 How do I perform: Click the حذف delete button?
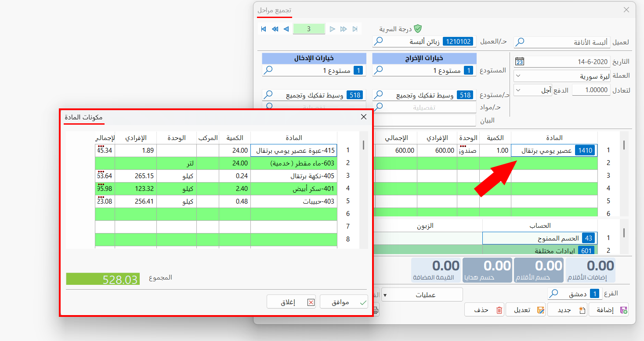[x=484, y=310]
